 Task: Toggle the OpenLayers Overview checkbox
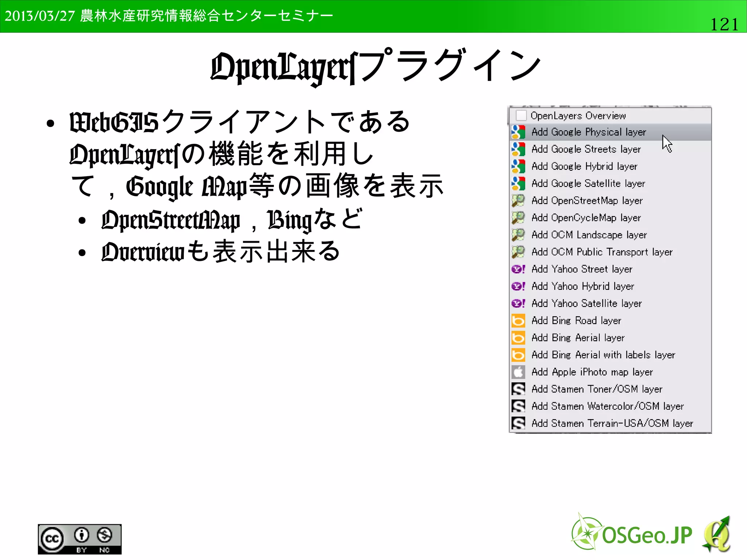point(521,116)
